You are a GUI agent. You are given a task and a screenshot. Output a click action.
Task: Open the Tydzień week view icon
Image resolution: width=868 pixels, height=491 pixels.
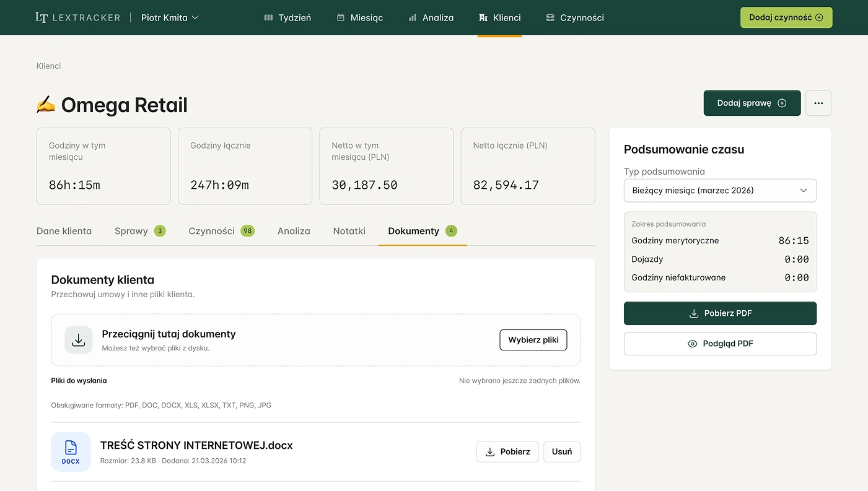coord(270,17)
